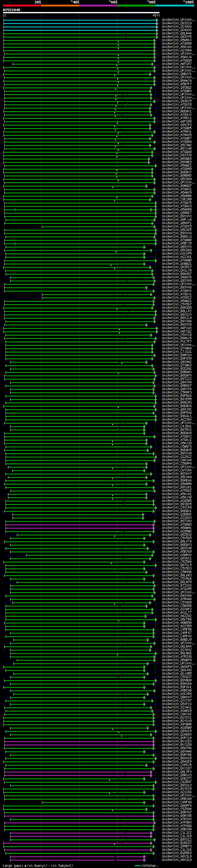Select the UniRef100_Q69IV0 label
Image resolution: width=197 pixels, height=868 pixels.
point(177,247)
